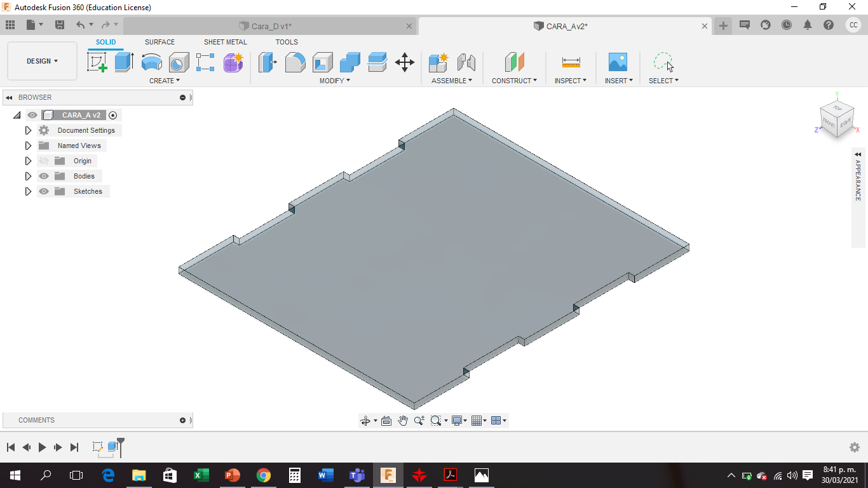Open the CREATE dropdown menu

(x=165, y=81)
